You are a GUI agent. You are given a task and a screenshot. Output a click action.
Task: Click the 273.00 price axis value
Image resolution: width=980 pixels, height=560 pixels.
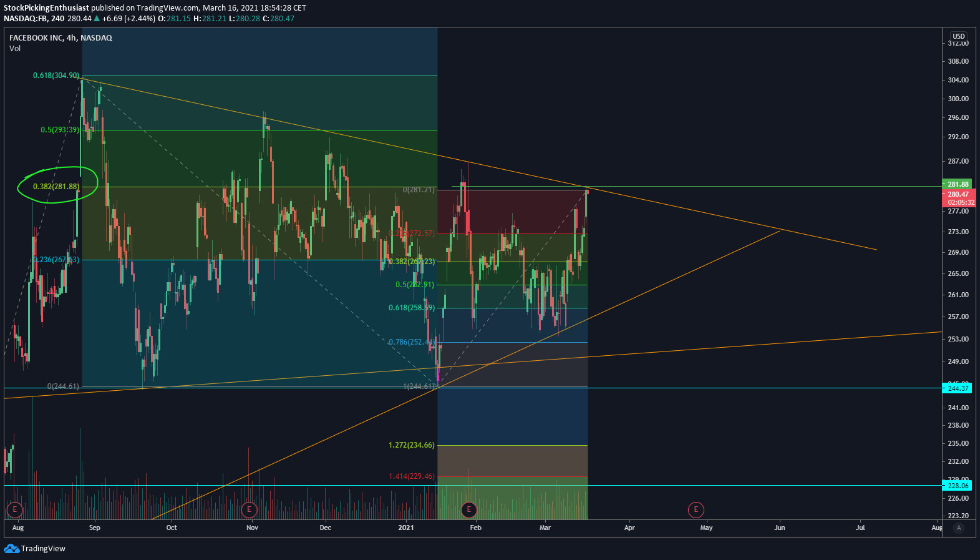coord(958,232)
